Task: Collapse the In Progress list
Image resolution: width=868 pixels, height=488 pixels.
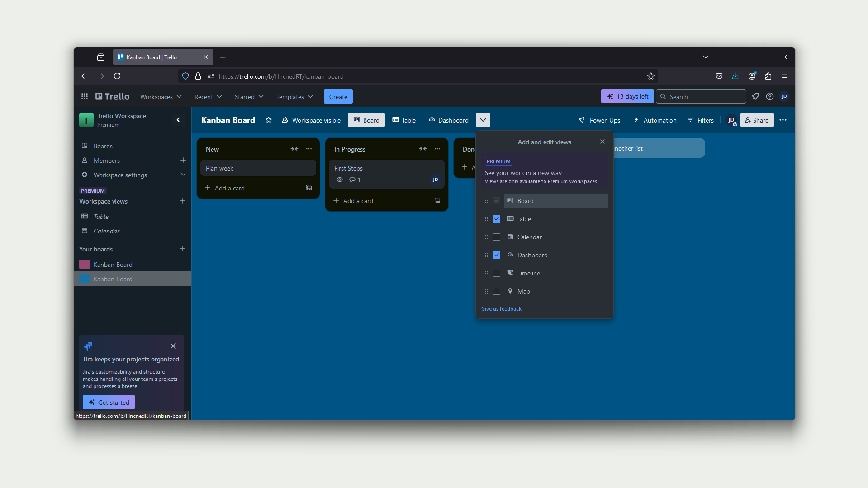Action: 423,149
